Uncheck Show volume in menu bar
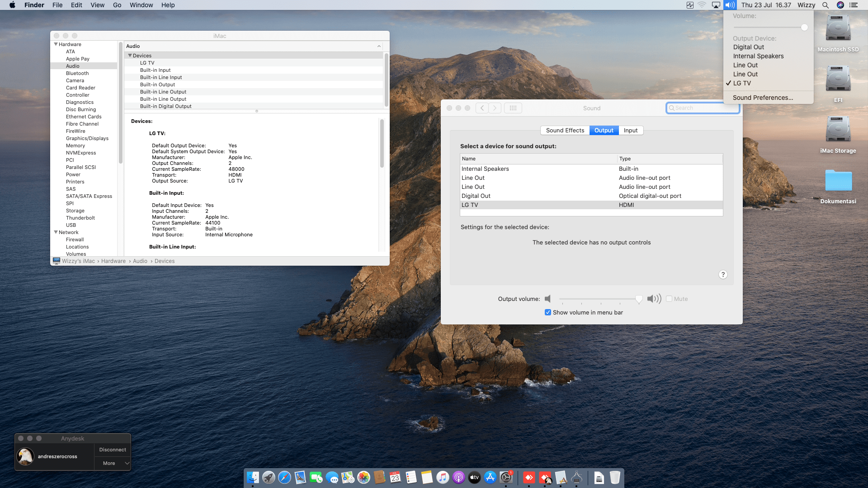 pyautogui.click(x=548, y=312)
